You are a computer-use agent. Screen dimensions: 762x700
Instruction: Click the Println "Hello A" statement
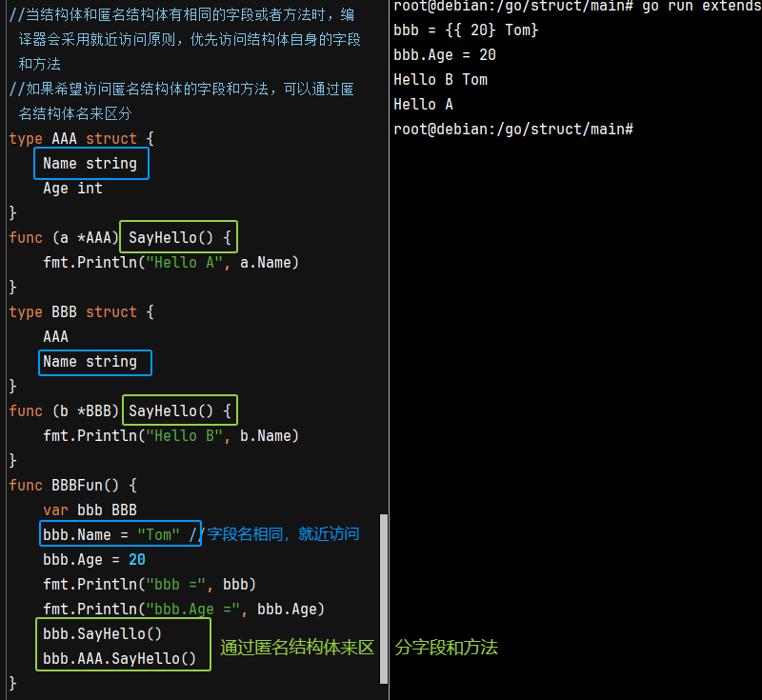(x=170, y=263)
